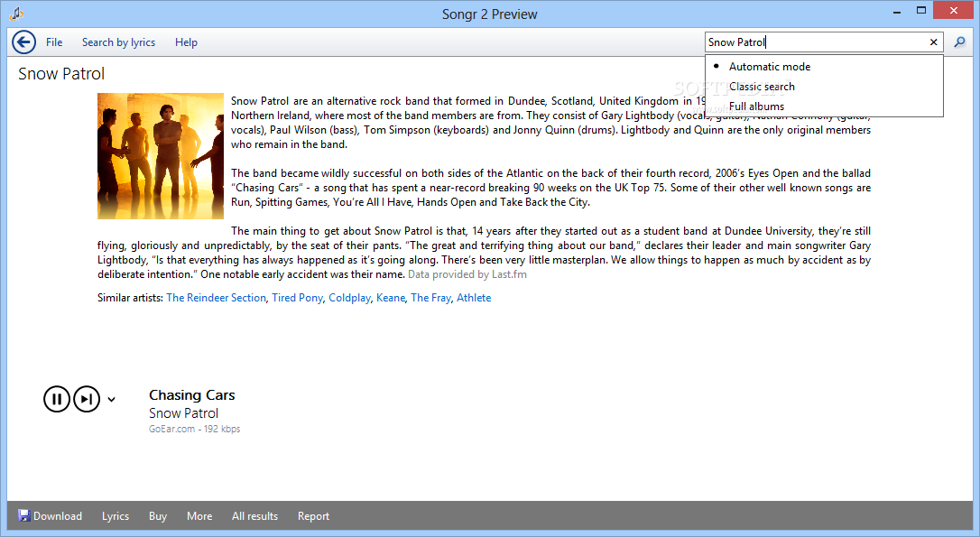Open similar artist Athlete

pyautogui.click(x=474, y=298)
